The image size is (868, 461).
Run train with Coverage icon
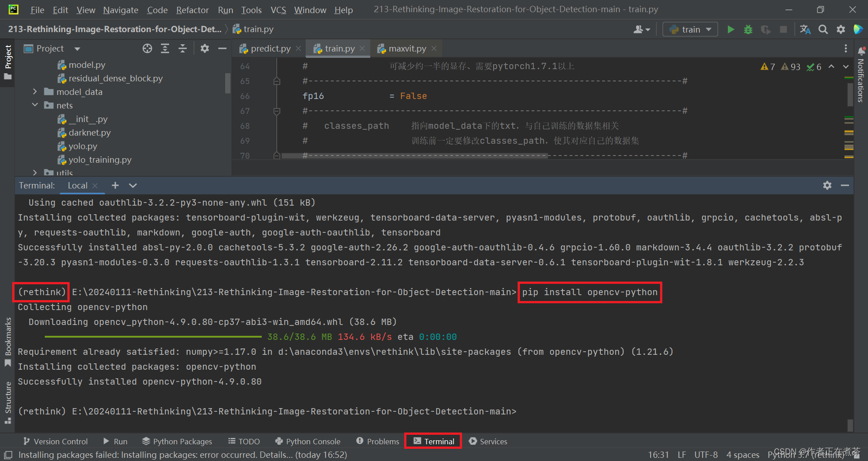[766, 29]
